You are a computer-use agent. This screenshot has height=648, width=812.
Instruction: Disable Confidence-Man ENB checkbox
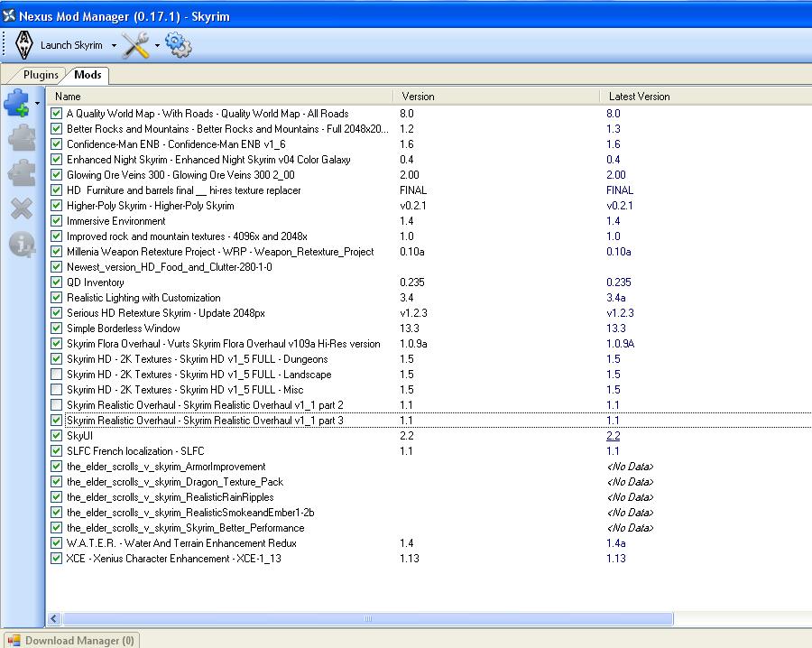[x=57, y=144]
